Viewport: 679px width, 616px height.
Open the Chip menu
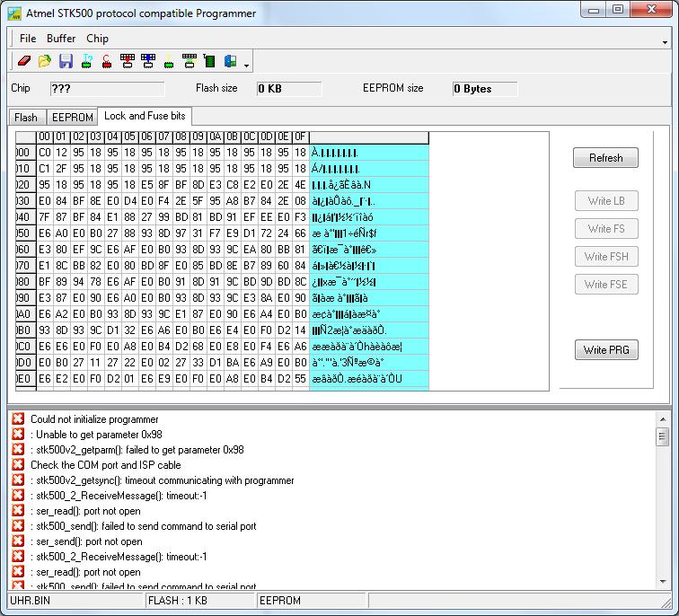(x=97, y=39)
